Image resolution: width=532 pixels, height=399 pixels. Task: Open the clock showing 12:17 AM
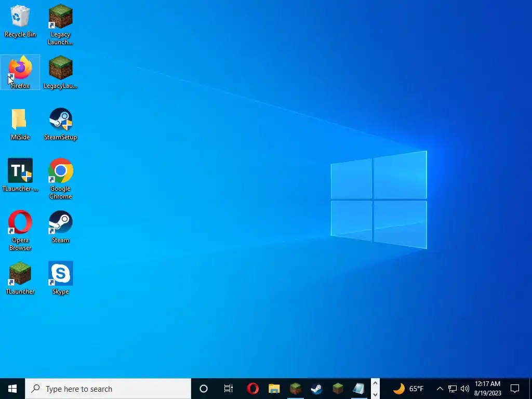point(487,389)
